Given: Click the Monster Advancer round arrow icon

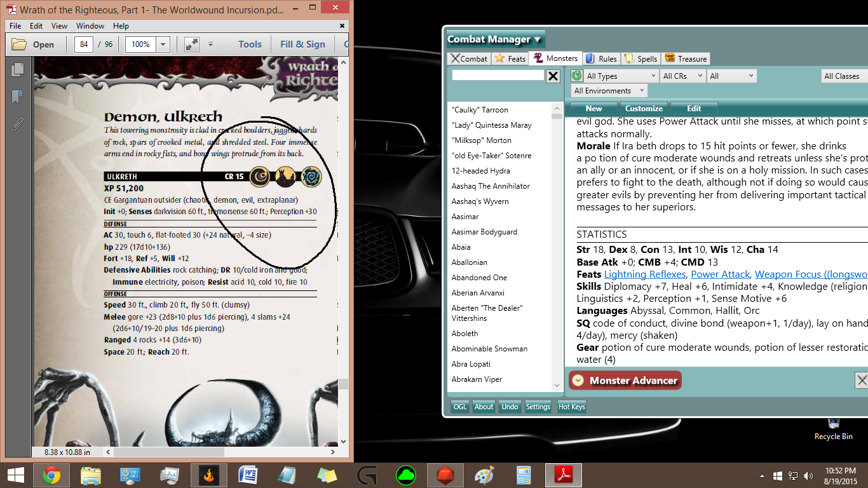Looking at the screenshot, I should click(x=578, y=381).
